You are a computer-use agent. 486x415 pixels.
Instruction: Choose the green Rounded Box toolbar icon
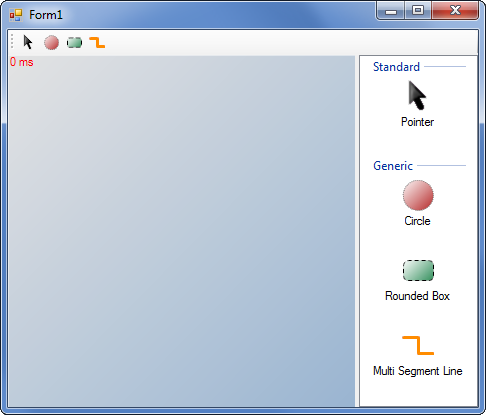coord(74,43)
